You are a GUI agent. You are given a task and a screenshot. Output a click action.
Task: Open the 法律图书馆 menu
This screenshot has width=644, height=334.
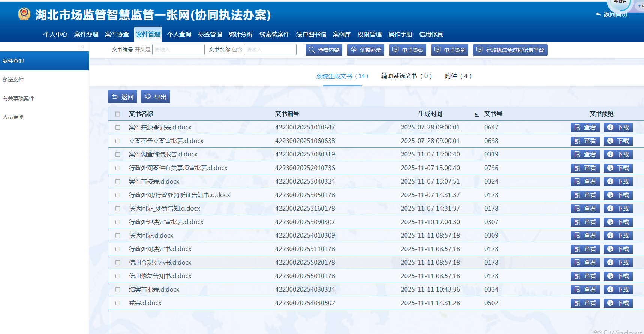click(x=311, y=34)
